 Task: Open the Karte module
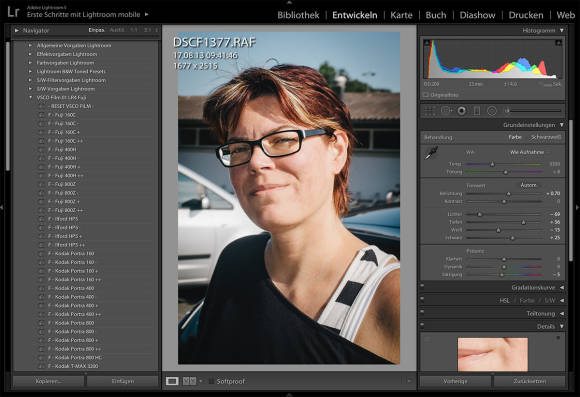click(x=401, y=15)
